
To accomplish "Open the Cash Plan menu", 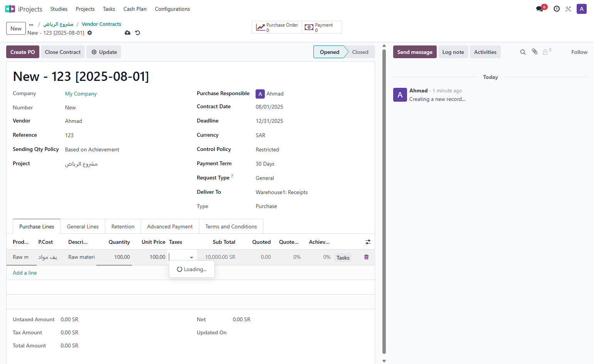I will pos(135,9).
